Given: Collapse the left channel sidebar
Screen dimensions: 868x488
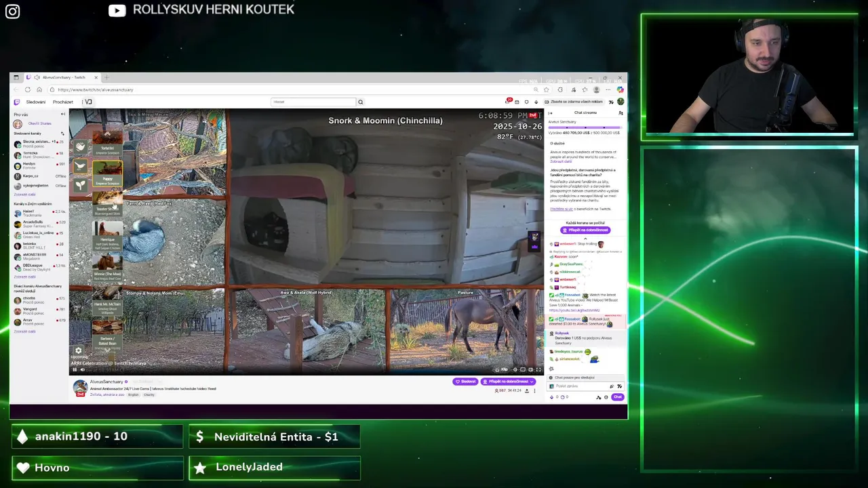Looking at the screenshot, I should pyautogui.click(x=63, y=114).
